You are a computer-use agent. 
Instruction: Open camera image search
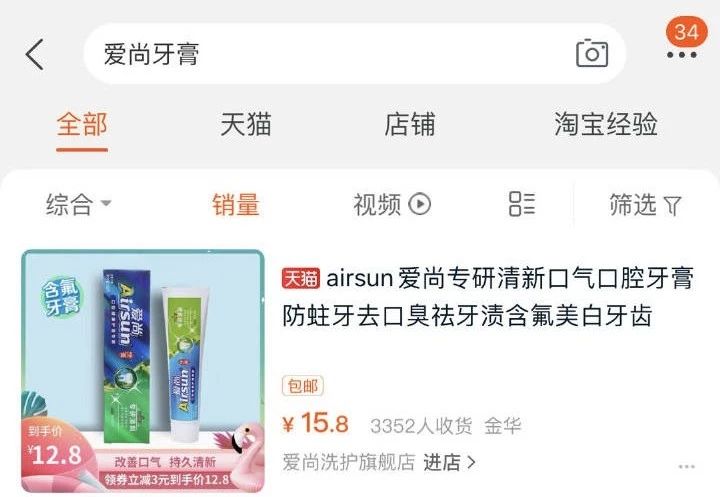(x=592, y=53)
